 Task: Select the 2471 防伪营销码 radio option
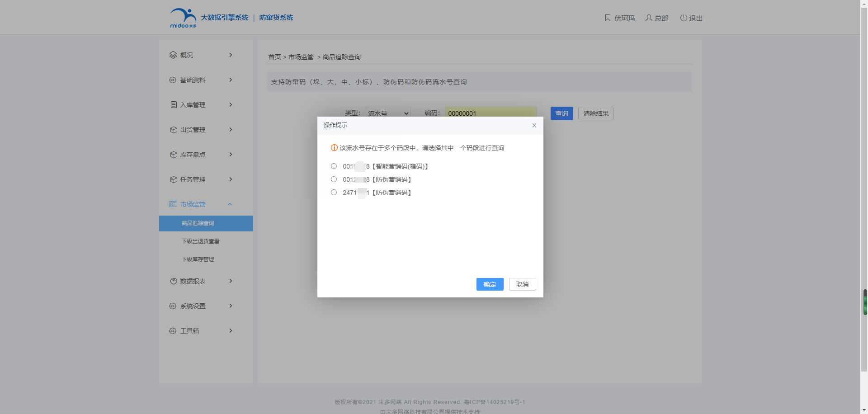click(x=334, y=193)
